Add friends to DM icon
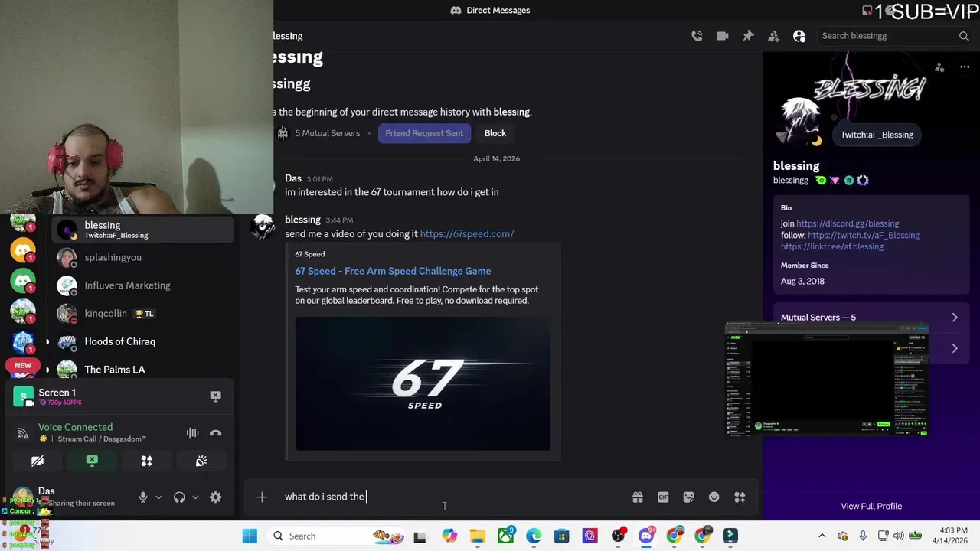Image resolution: width=980 pixels, height=551 pixels. point(773,36)
